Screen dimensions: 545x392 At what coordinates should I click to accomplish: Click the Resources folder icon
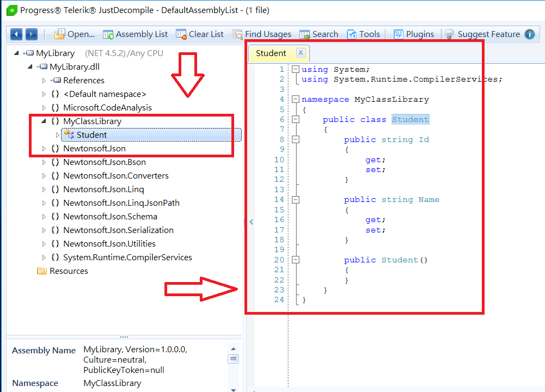coord(42,271)
